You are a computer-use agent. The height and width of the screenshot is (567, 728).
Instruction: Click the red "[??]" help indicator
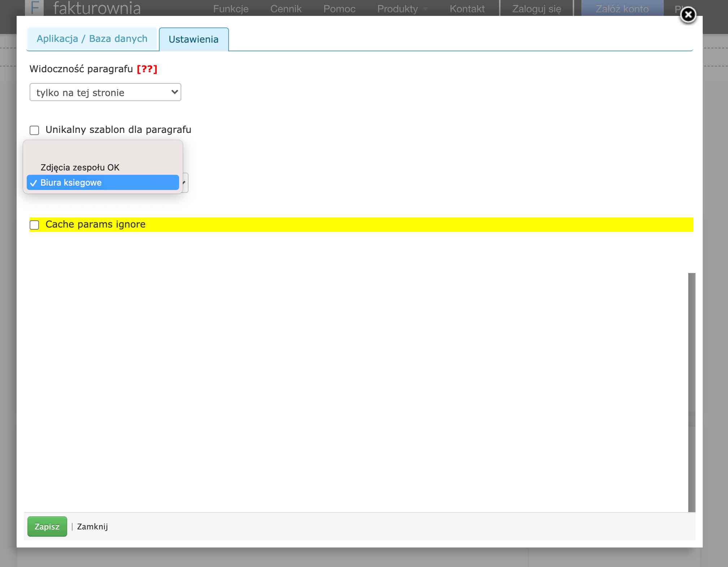click(x=147, y=69)
